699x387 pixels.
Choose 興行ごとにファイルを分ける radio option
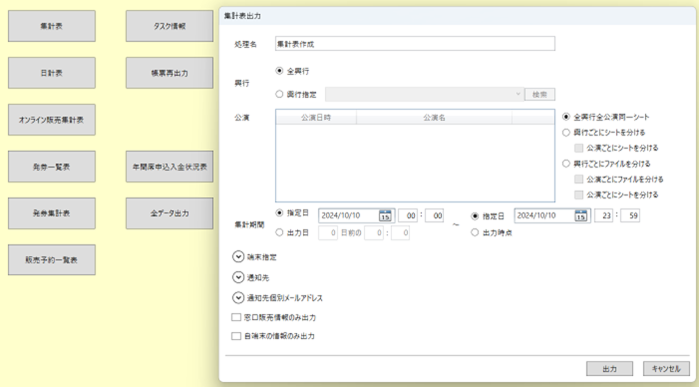pos(566,164)
